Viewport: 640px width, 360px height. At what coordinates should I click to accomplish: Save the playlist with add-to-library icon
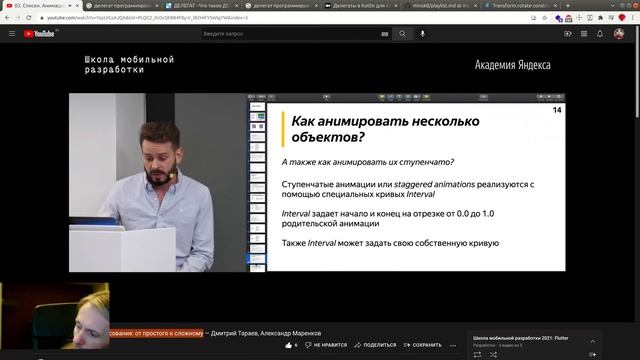[593, 355]
